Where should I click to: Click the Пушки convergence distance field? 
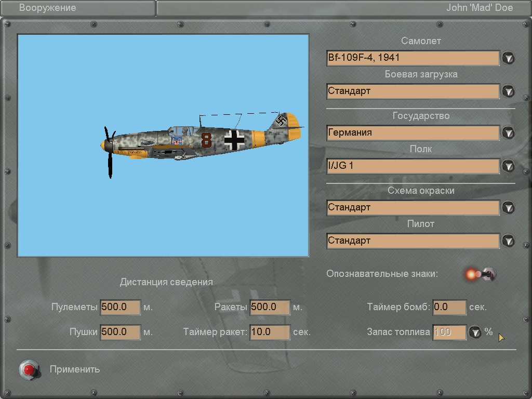click(x=121, y=332)
